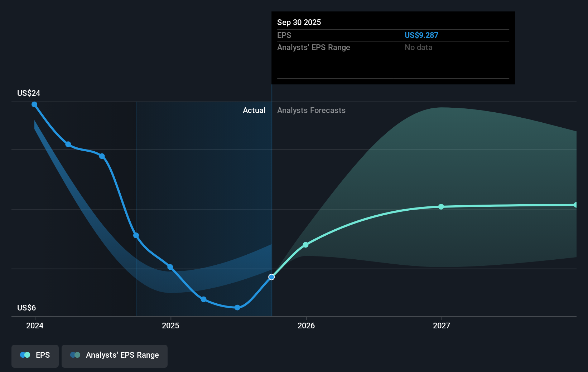Select the rightmost data point on forecast line

coord(576,204)
